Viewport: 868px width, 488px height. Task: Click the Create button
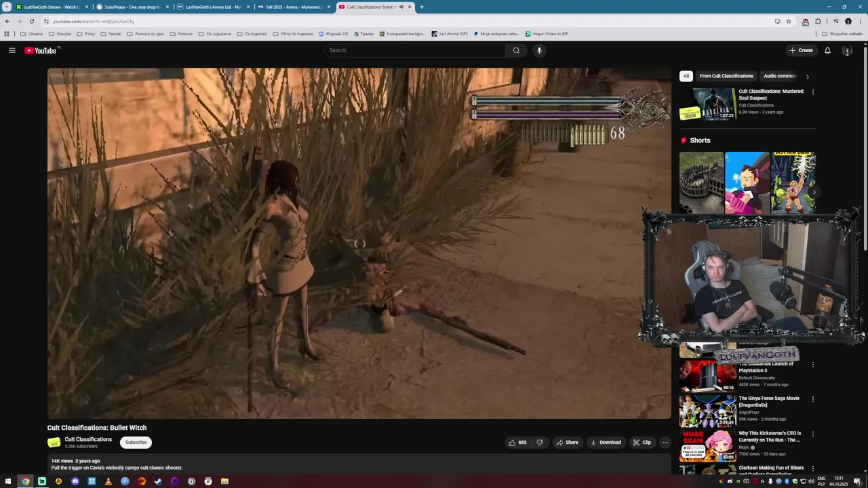[801, 50]
